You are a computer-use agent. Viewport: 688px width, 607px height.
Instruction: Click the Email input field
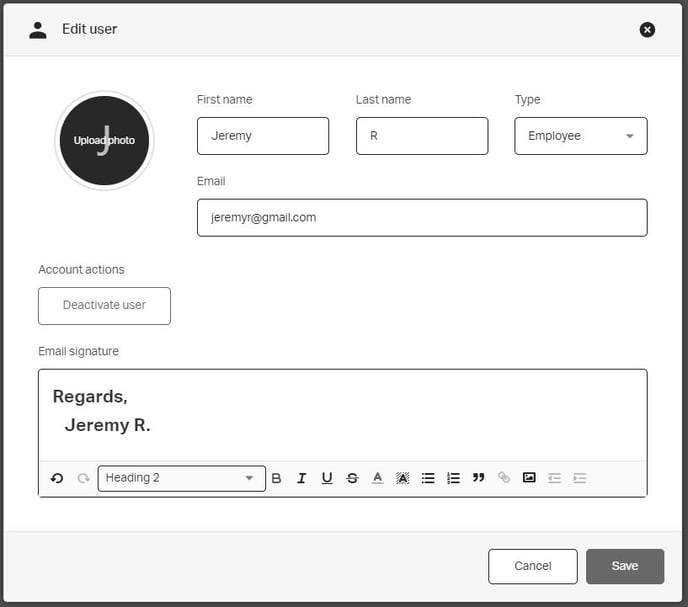pos(421,217)
